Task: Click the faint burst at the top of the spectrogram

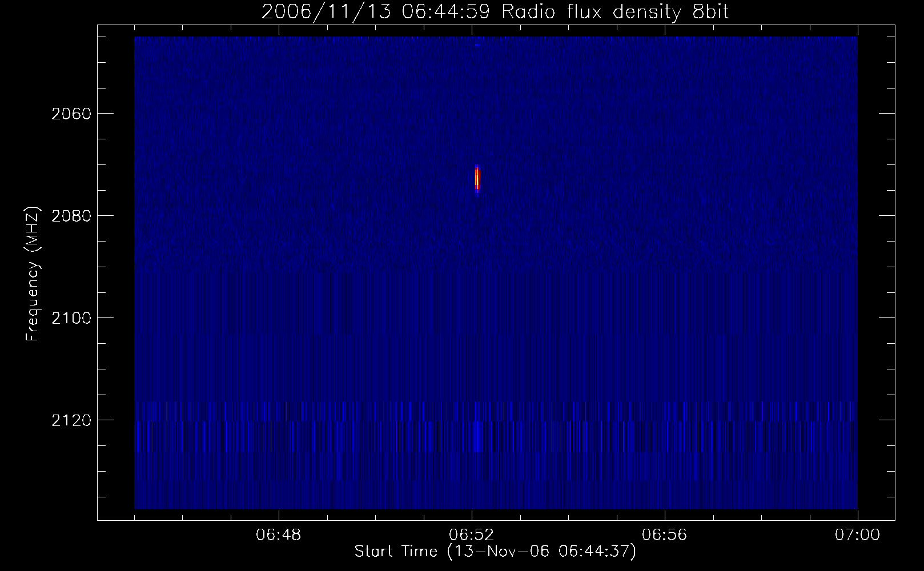Action: click(x=478, y=45)
